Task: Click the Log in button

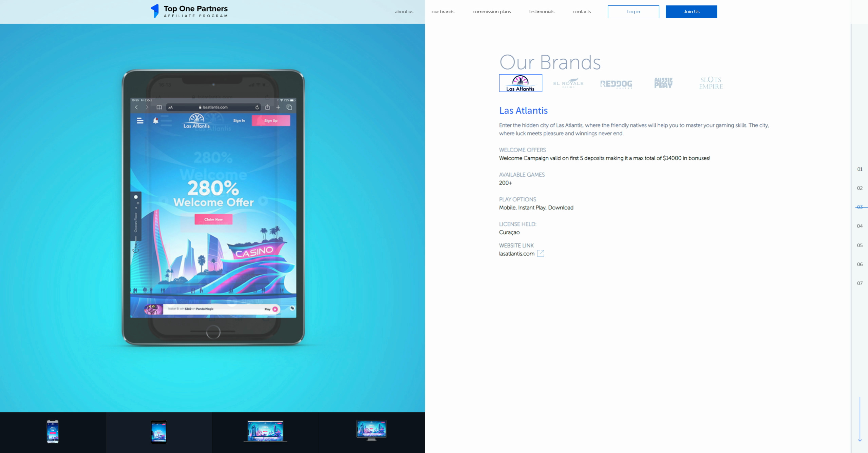Action: pyautogui.click(x=633, y=12)
